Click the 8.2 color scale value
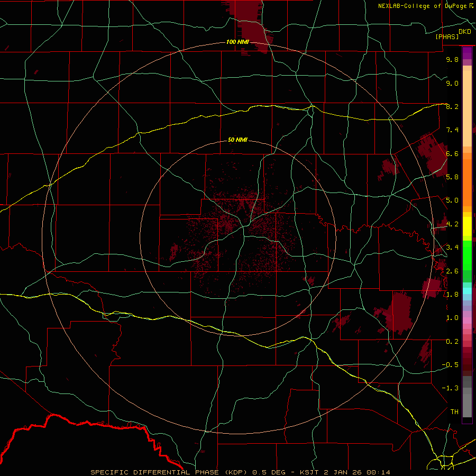The width and height of the screenshot is (476, 476). [452, 106]
